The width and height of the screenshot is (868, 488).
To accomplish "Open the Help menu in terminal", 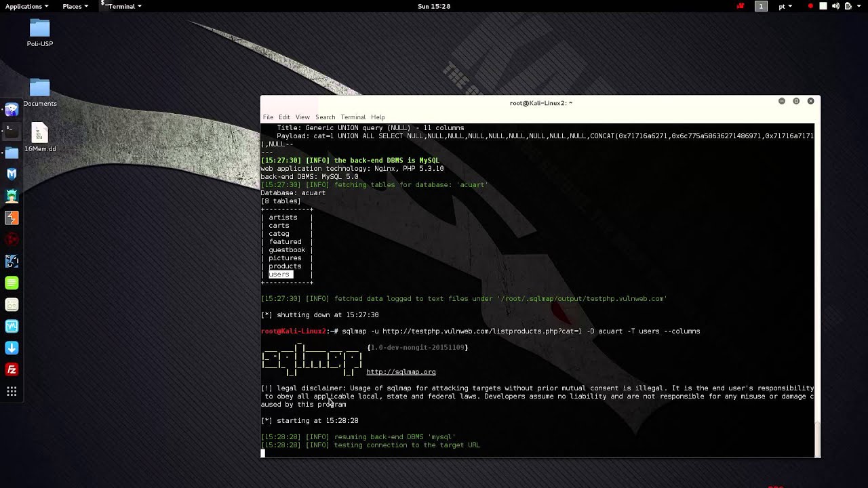I will click(378, 117).
